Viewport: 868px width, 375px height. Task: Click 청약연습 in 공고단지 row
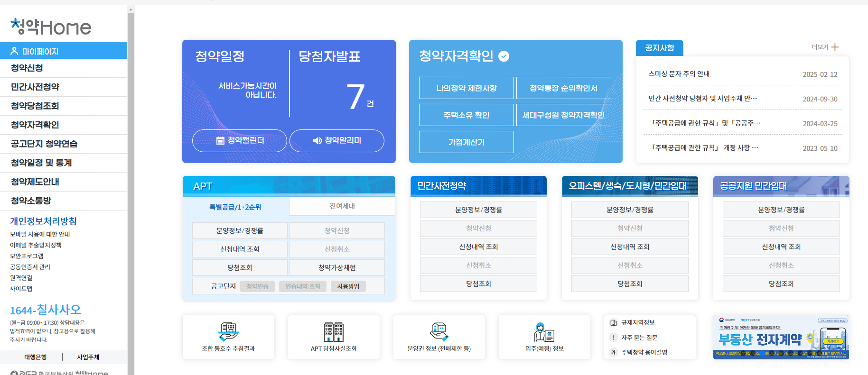[257, 286]
